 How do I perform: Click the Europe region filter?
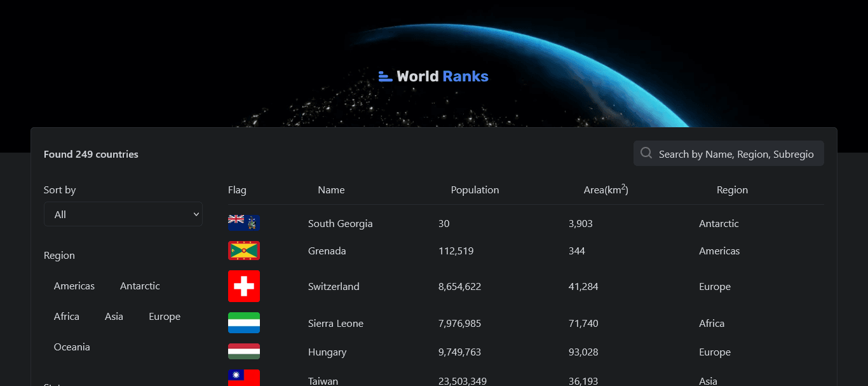[x=164, y=316]
